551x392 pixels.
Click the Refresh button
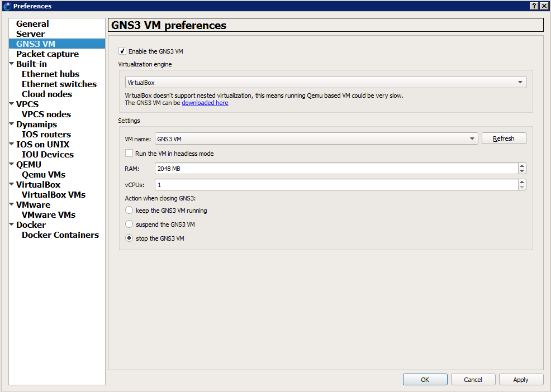click(x=503, y=138)
